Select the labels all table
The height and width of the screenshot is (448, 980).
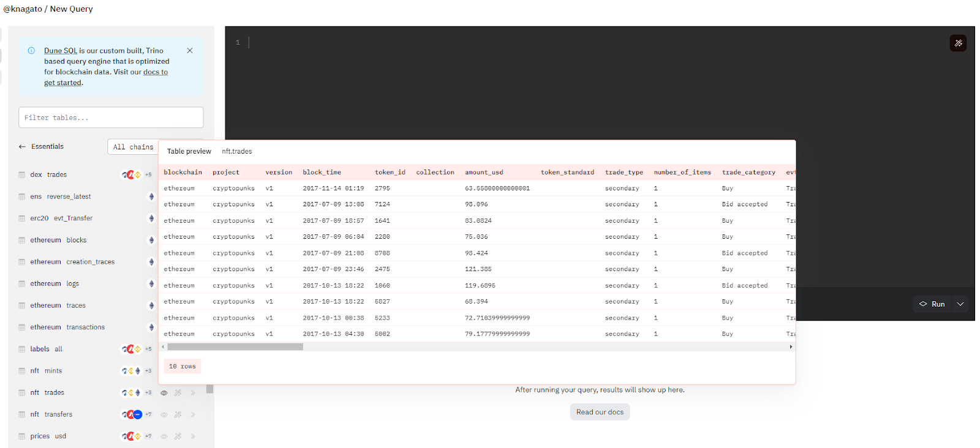click(46, 349)
